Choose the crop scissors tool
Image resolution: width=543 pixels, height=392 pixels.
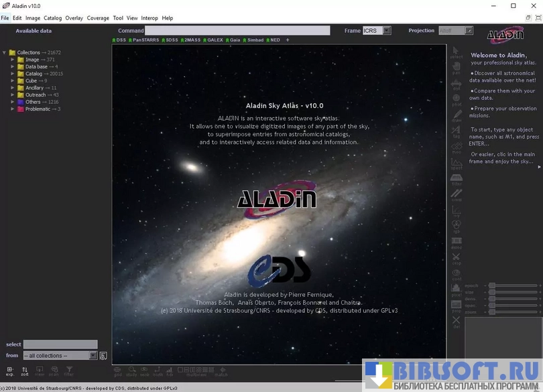click(457, 258)
